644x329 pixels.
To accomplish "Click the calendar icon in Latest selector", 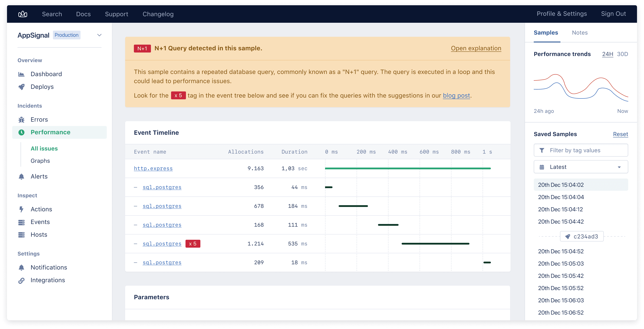I will pos(541,167).
